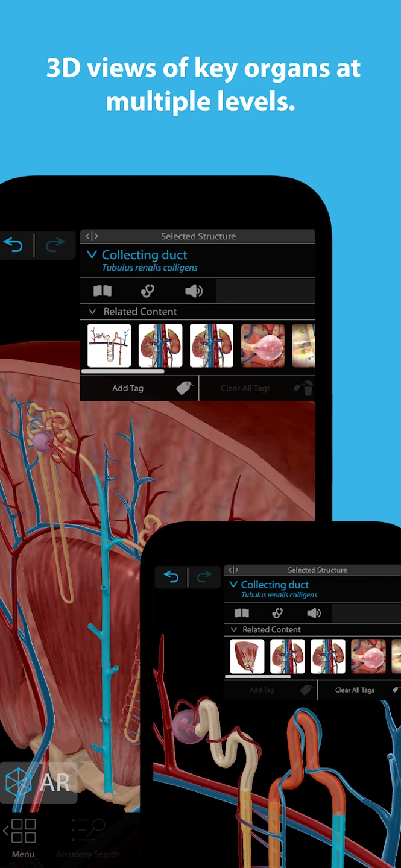The image size is (401, 868).
Task: Open the stethoscope pathology icon in upper panel
Action: click(x=148, y=291)
